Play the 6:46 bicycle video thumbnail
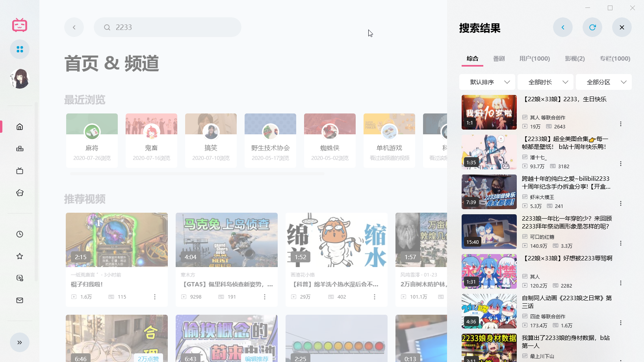 coord(117,338)
